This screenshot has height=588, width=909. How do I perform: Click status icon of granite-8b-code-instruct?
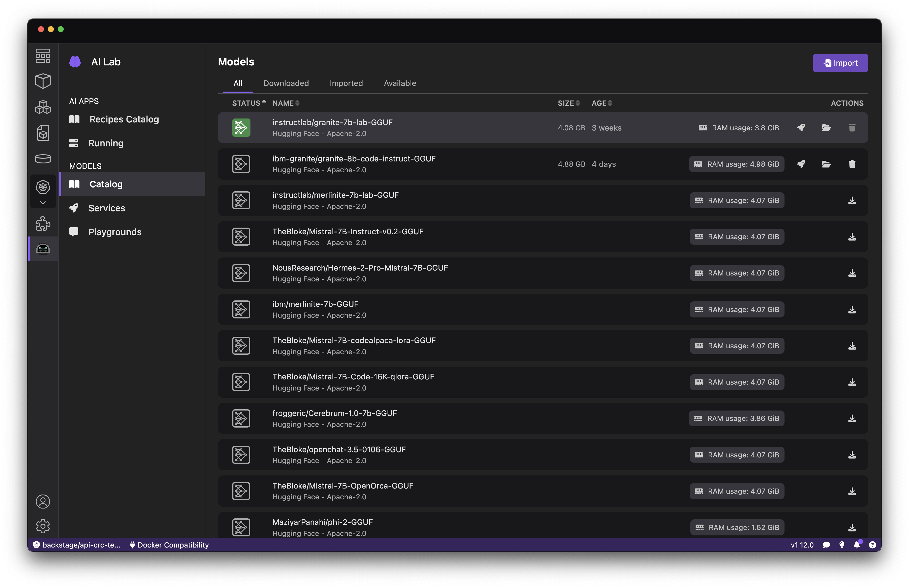point(241,164)
